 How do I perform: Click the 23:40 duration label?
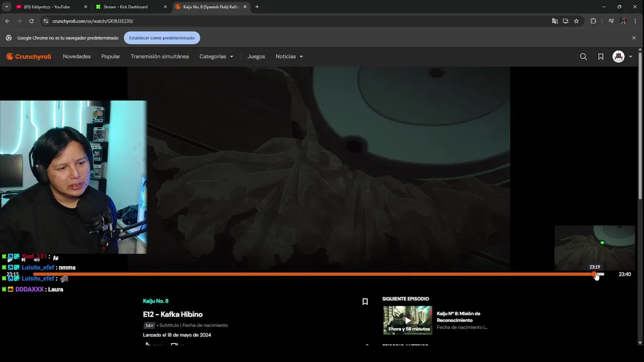625,275
